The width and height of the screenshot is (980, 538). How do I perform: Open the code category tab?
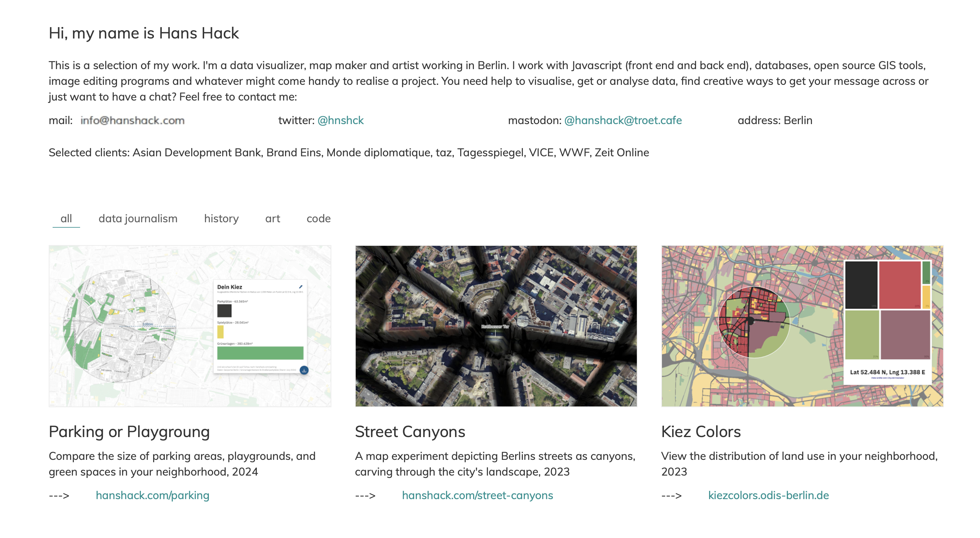318,218
